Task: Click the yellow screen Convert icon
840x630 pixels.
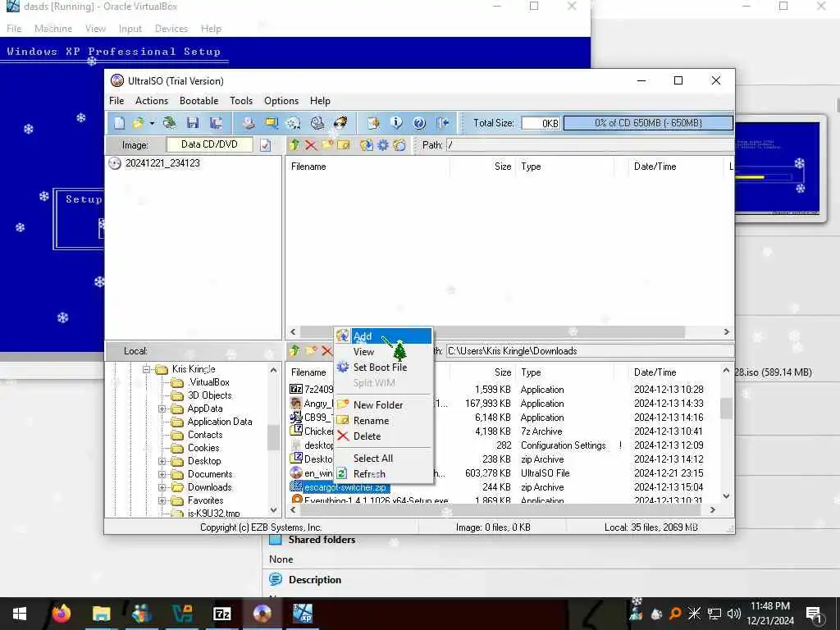Action: (272, 123)
